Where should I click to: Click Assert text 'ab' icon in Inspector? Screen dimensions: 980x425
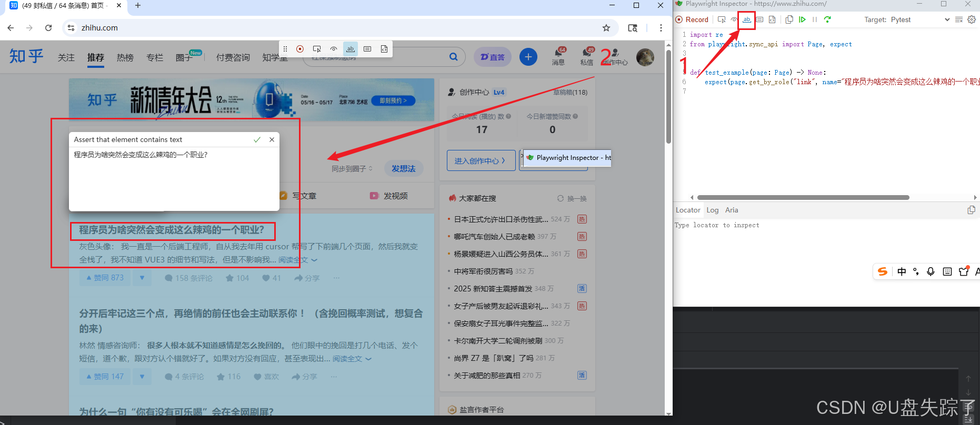click(x=747, y=19)
